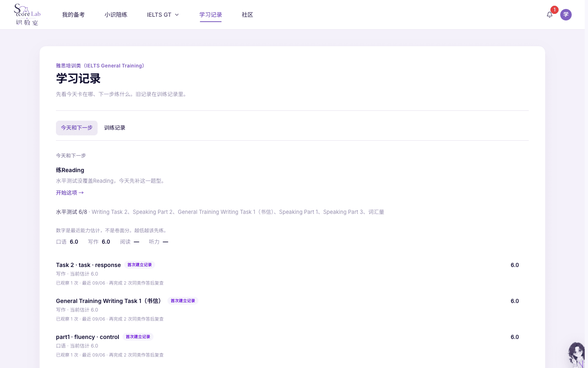This screenshot has width=588, height=368.
Task: Click the 听力 score placeholder
Action: (x=159, y=242)
